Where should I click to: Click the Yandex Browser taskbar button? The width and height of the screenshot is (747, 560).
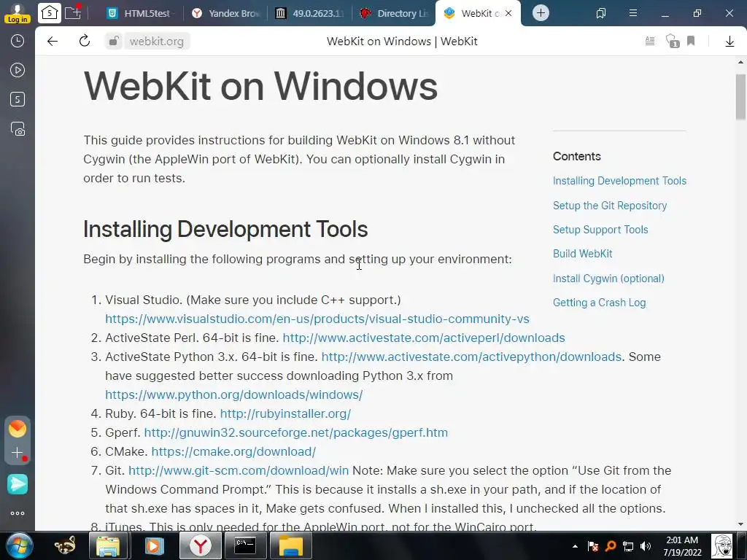(x=200, y=545)
